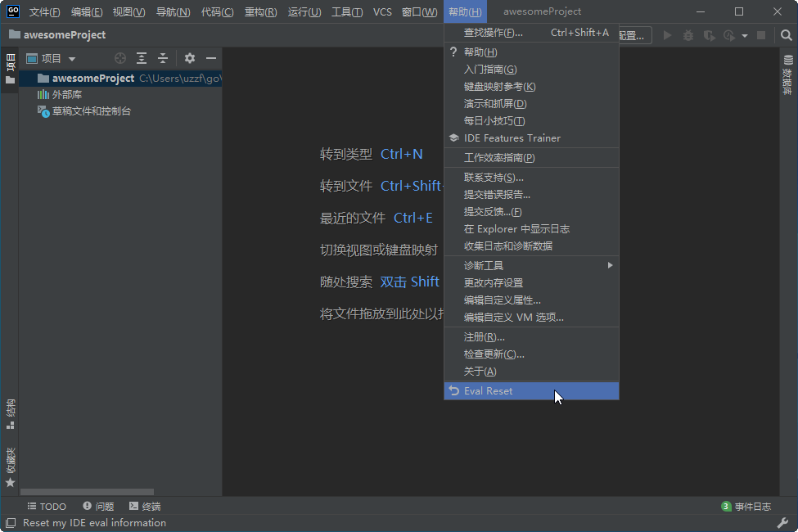Choose 编辑自定义属性... menu entry
Image resolution: width=798 pixels, height=532 pixels.
pyautogui.click(x=531, y=300)
